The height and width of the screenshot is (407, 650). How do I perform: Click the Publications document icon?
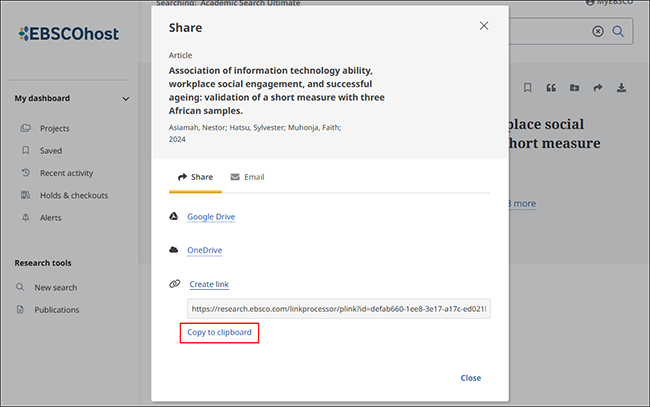click(20, 309)
